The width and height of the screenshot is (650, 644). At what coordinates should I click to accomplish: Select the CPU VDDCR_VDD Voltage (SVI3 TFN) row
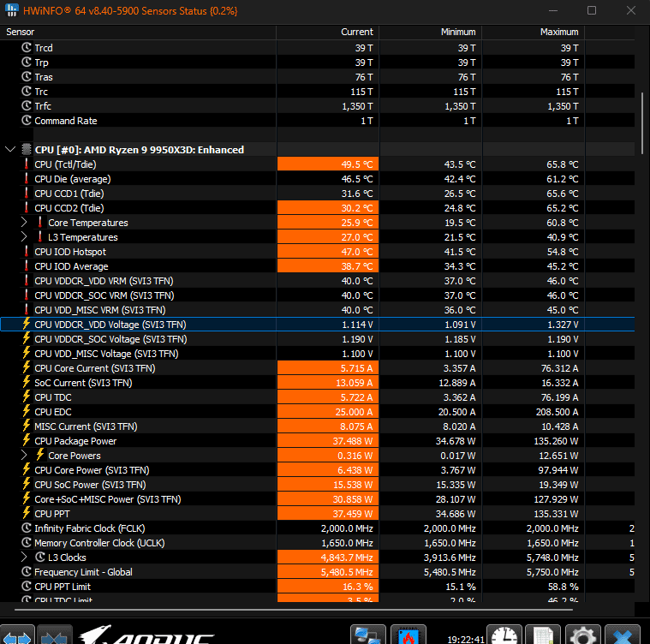coord(318,325)
